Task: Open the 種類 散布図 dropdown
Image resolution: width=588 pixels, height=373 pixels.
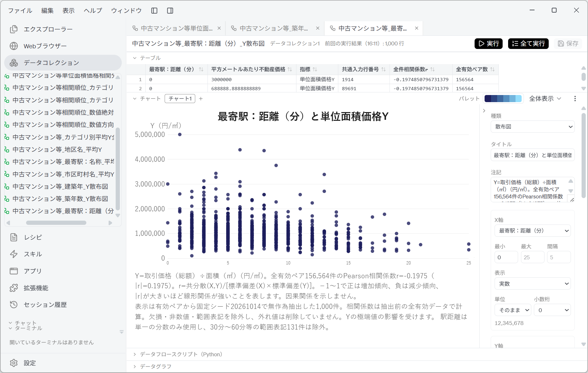Action: click(533, 127)
